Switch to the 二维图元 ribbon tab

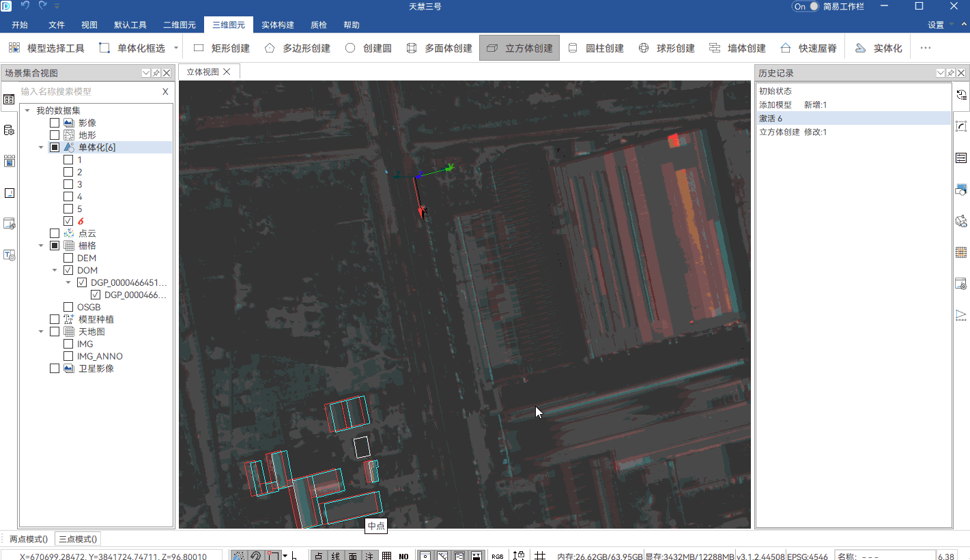click(x=180, y=25)
